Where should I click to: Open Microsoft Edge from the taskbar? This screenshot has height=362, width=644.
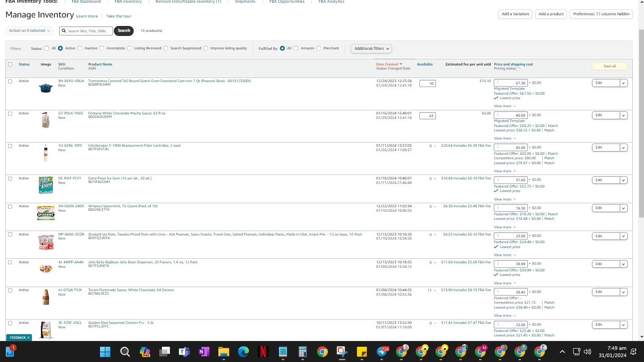pyautogui.click(x=244, y=352)
